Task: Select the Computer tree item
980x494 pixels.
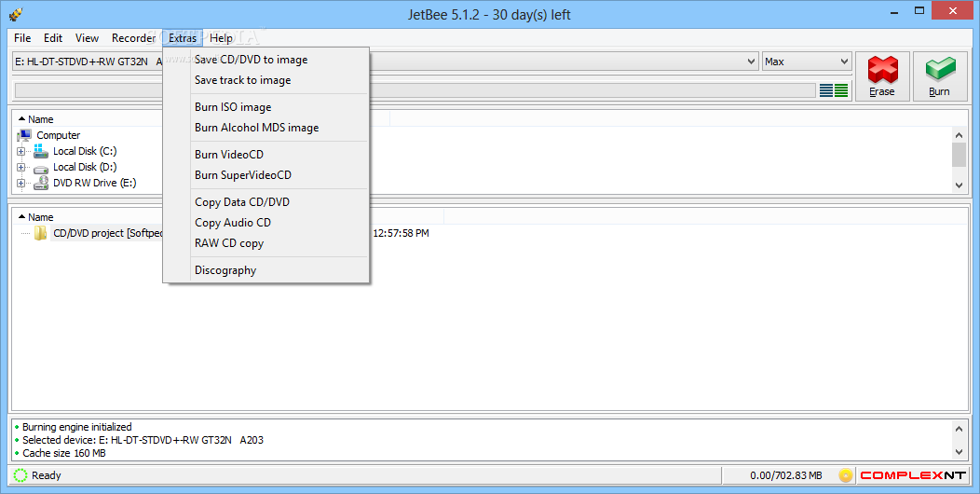Action: pos(58,135)
